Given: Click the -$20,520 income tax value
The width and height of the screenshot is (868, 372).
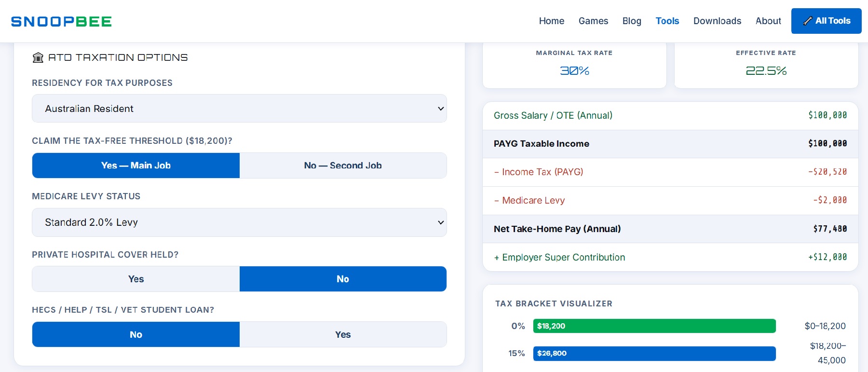Looking at the screenshot, I should click(x=827, y=172).
